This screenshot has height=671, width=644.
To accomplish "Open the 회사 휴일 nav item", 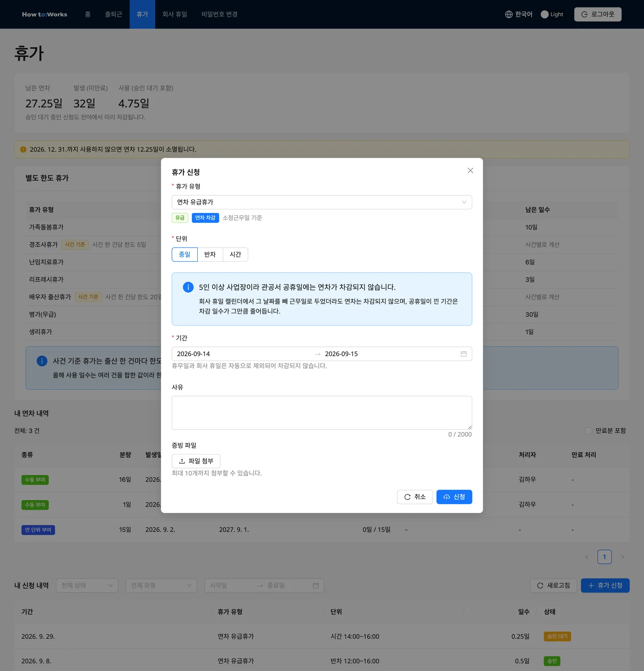I will [175, 14].
